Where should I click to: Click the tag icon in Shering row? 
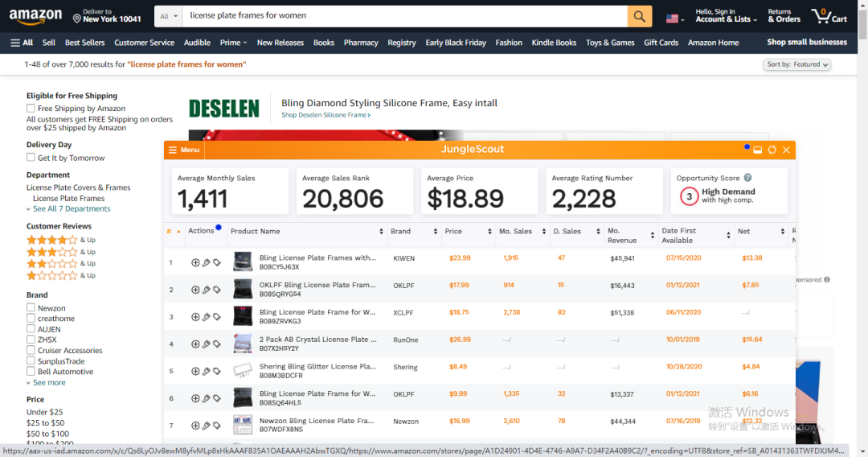(x=216, y=371)
